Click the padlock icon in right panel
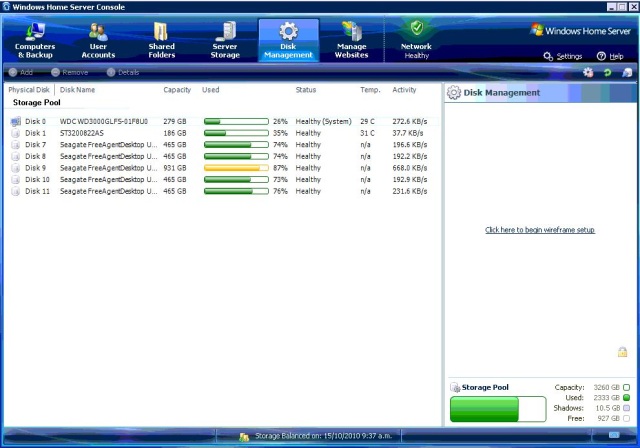 622,352
